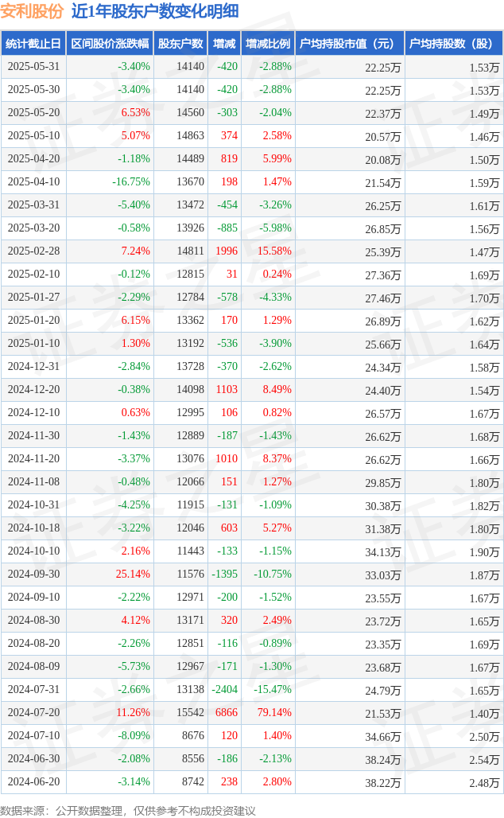Click the 区间股价涨跌幅 column header
Screen dimensions: 504x818
pos(110,44)
